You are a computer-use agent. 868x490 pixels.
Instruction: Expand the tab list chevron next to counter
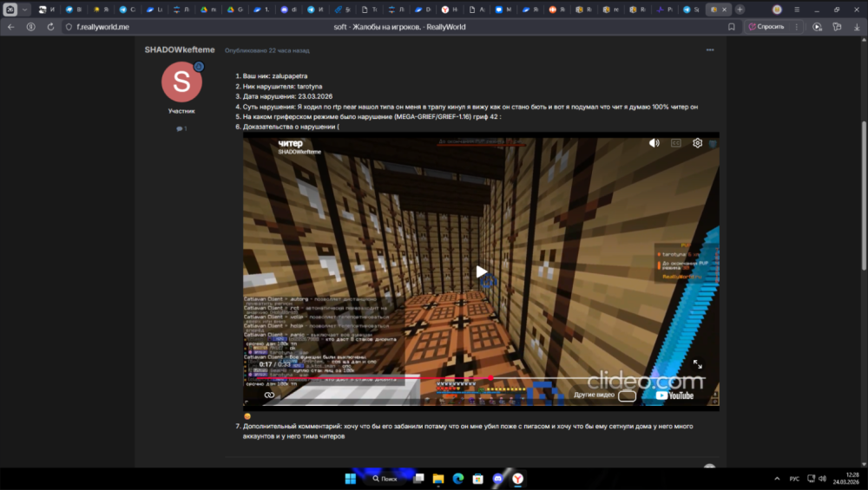tap(24, 10)
